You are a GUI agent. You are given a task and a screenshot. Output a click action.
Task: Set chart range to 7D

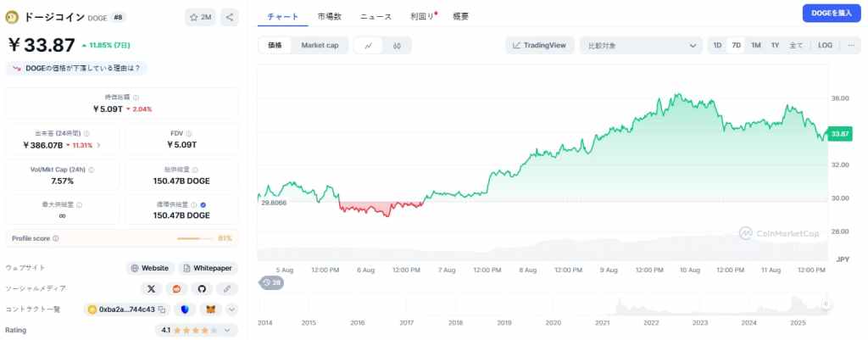[x=737, y=46]
